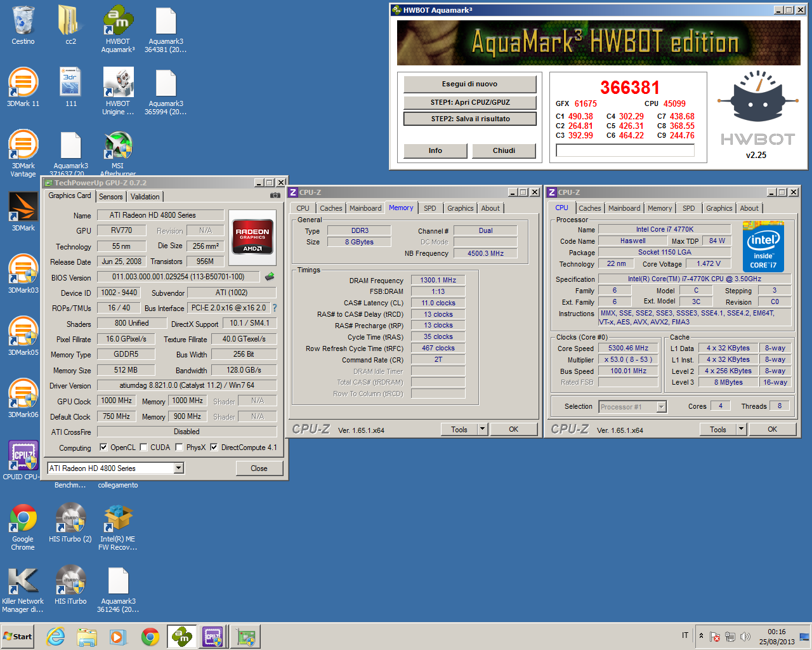Open the Graphics tab in CPU-Z CPU window
The height and width of the screenshot is (650, 812).
[719, 208]
